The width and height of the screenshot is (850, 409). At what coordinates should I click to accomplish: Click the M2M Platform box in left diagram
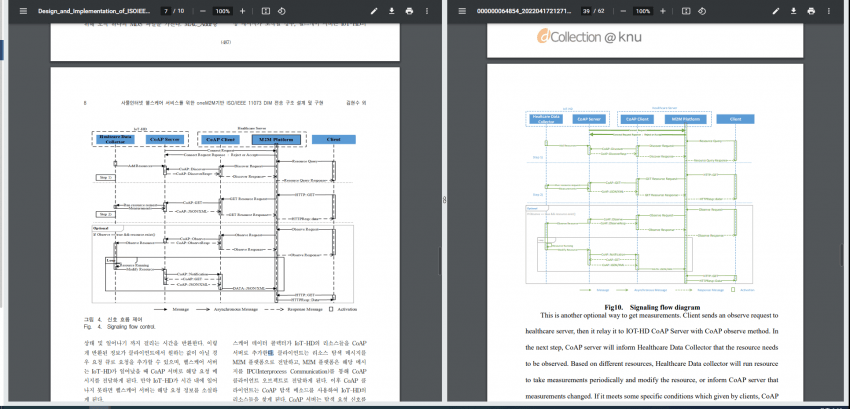(x=276, y=139)
